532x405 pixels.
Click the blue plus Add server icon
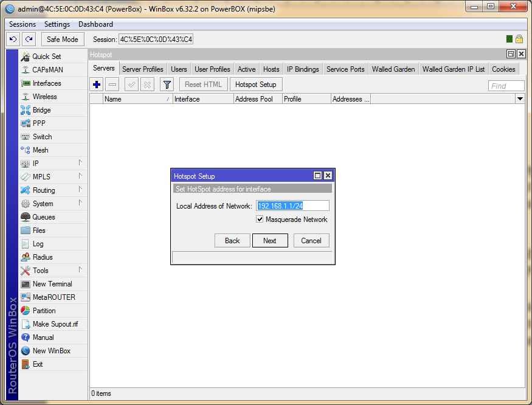(97, 85)
